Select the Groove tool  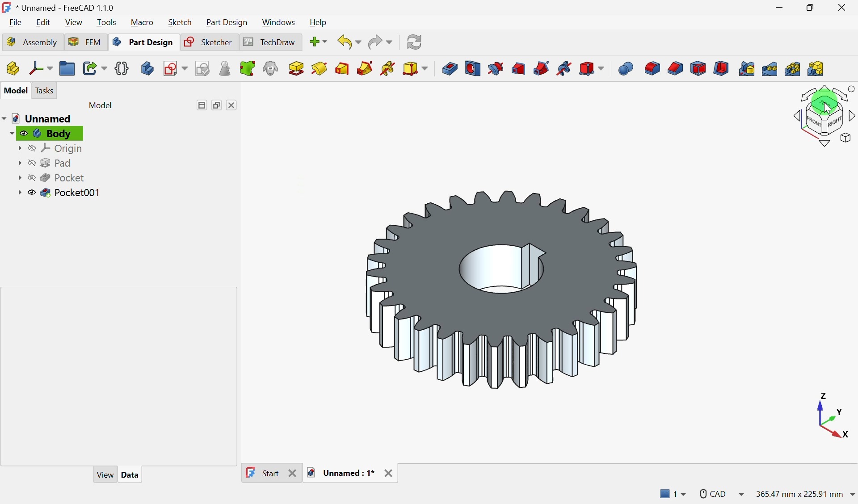pyautogui.click(x=496, y=69)
